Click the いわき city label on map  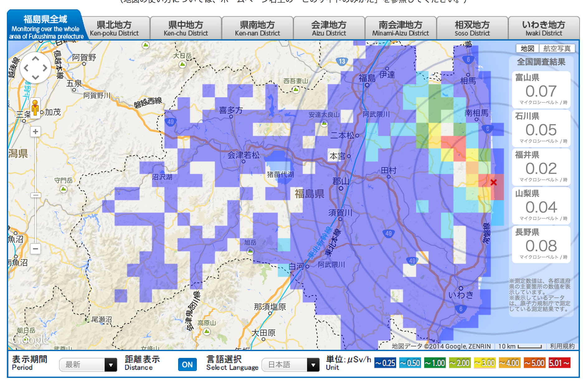point(461,295)
